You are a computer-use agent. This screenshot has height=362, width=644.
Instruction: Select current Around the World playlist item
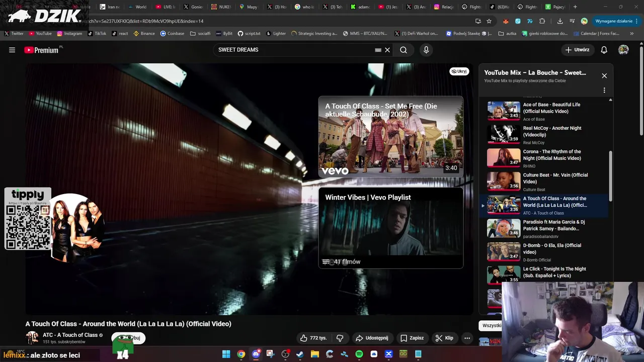coord(543,205)
